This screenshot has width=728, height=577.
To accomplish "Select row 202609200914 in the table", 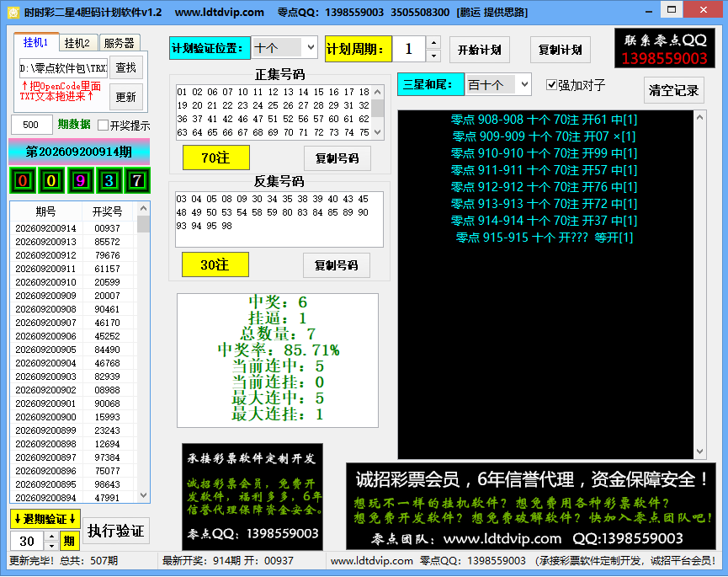I will click(73, 228).
